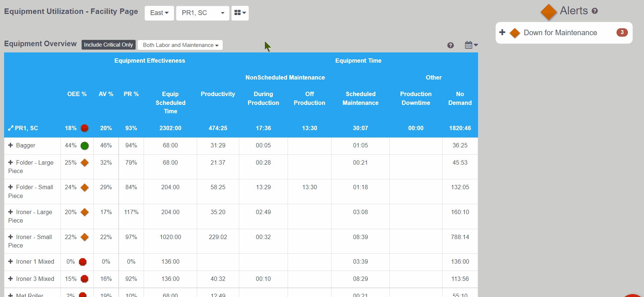Viewport: 644px width, 297px height.
Task: Click the total scheduled time 2302:00
Action: (170, 128)
